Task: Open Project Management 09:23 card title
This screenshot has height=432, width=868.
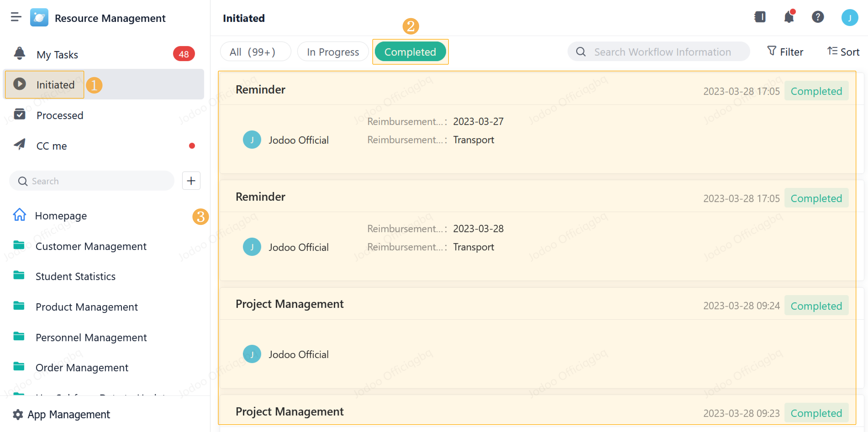Action: [x=289, y=411]
